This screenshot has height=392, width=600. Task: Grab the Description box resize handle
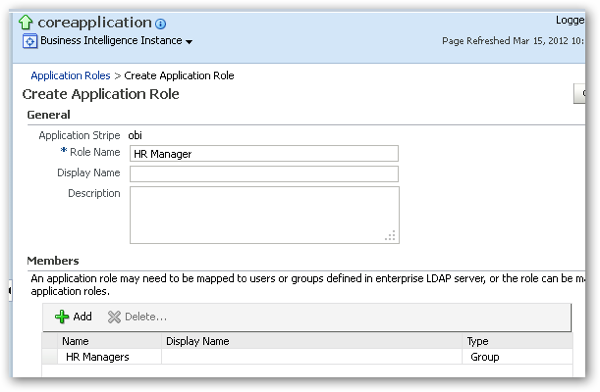tap(390, 236)
